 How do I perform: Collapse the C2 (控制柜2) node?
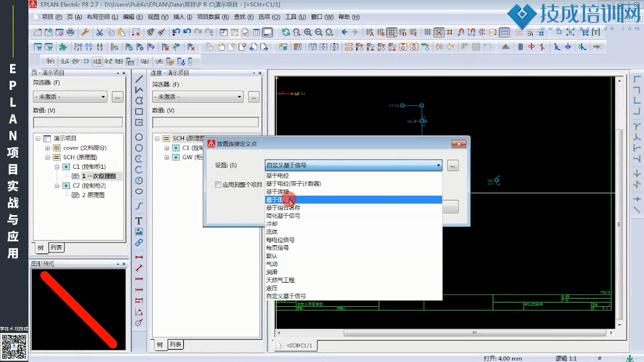coord(56,185)
